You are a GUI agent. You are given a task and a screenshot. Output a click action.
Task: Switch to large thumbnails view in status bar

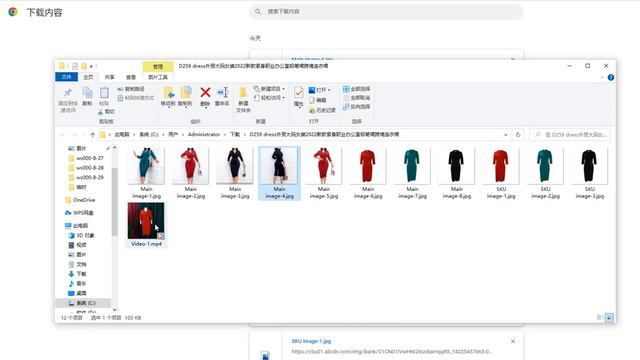[x=609, y=318]
